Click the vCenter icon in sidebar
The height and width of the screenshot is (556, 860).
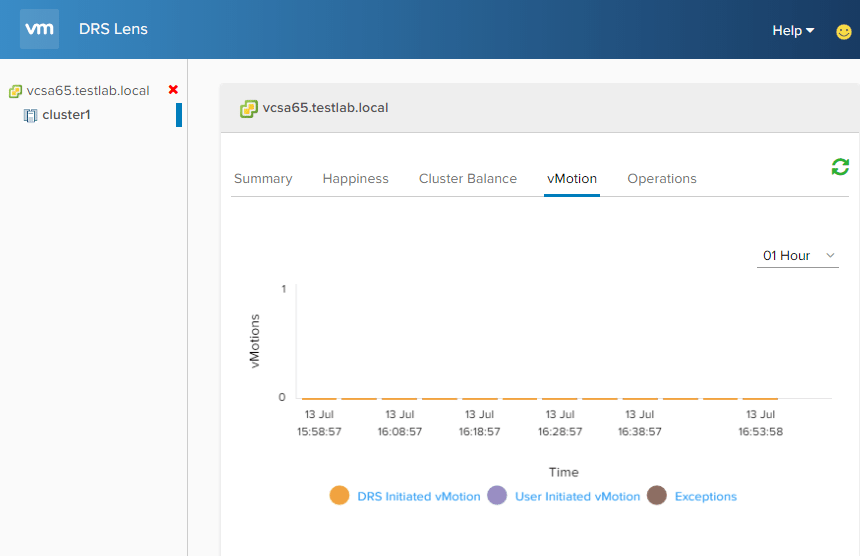15,91
